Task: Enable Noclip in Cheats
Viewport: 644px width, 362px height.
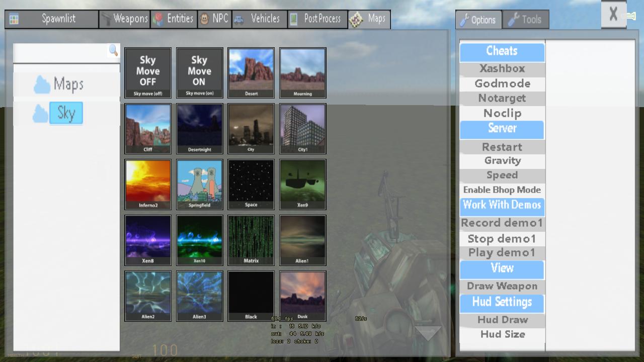Action: point(502,113)
